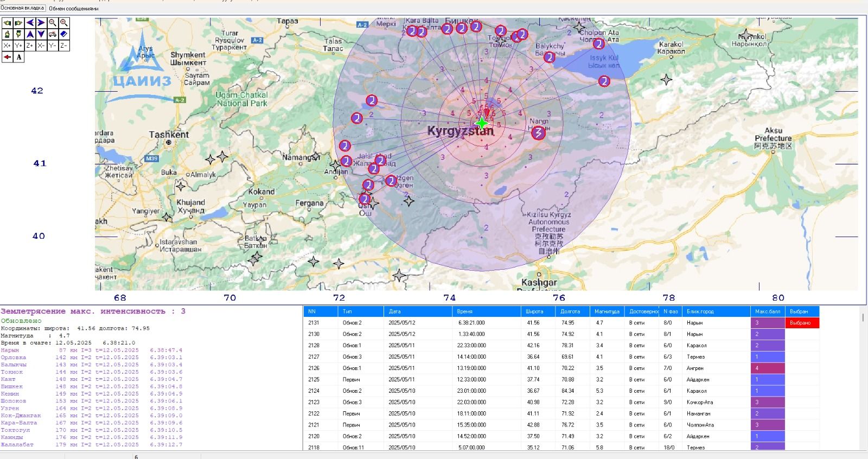Click the zoom out magnifier icon
Screen dimensions: 868x459
coord(53,23)
